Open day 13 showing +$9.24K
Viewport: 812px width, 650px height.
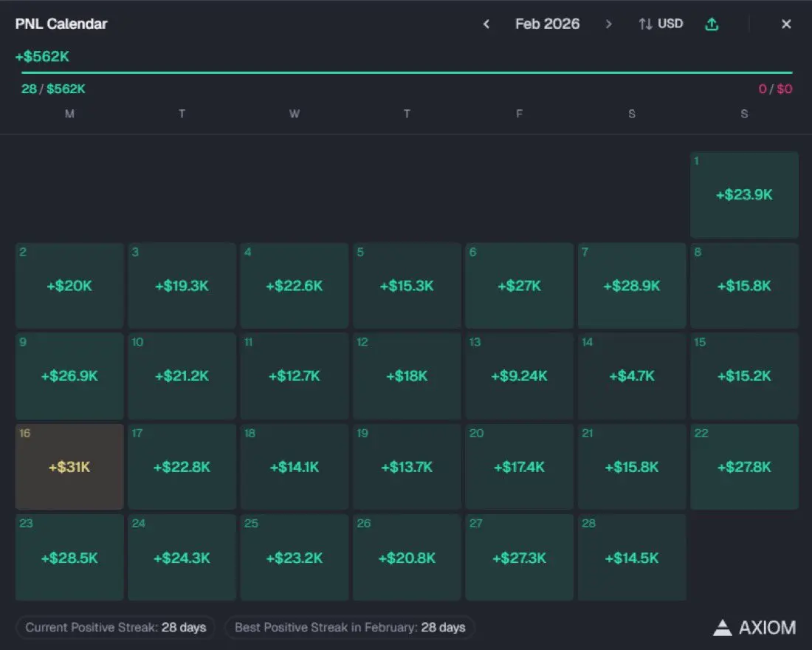tap(519, 376)
